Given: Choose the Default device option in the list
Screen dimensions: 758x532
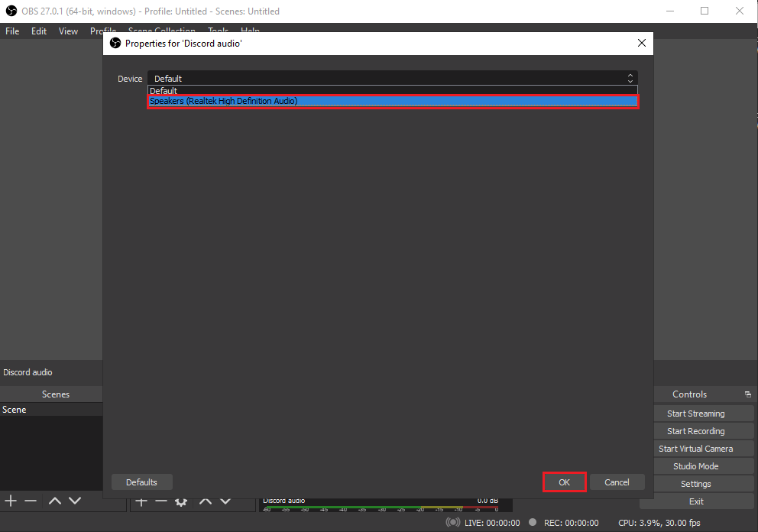Looking at the screenshot, I should coord(393,91).
